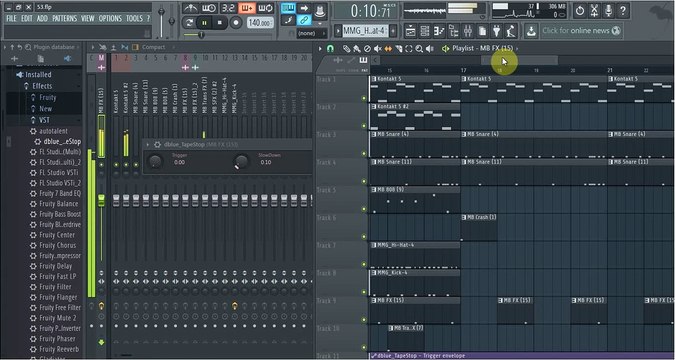The width and height of the screenshot is (675, 360).
Task: Open the VIEW menu
Action: 88,19
